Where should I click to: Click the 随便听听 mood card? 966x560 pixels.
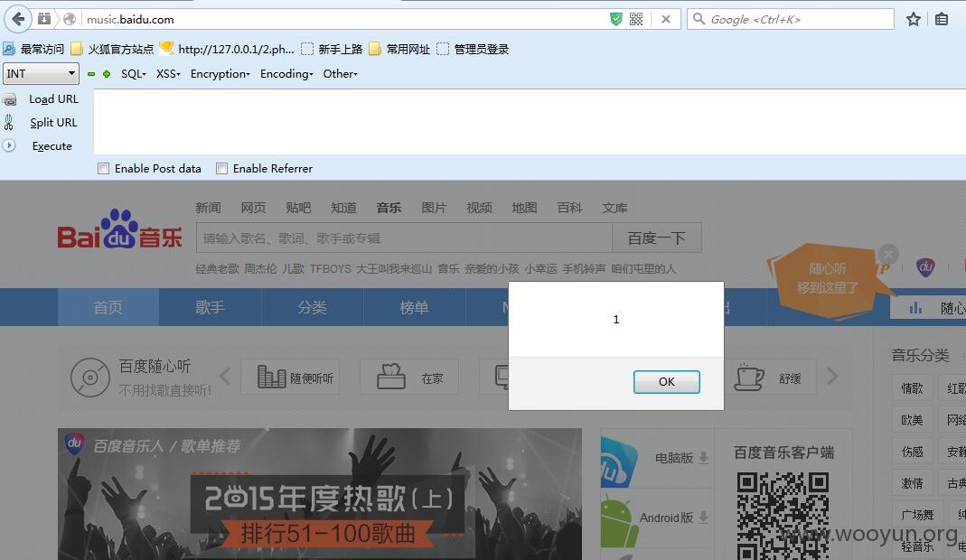click(289, 377)
